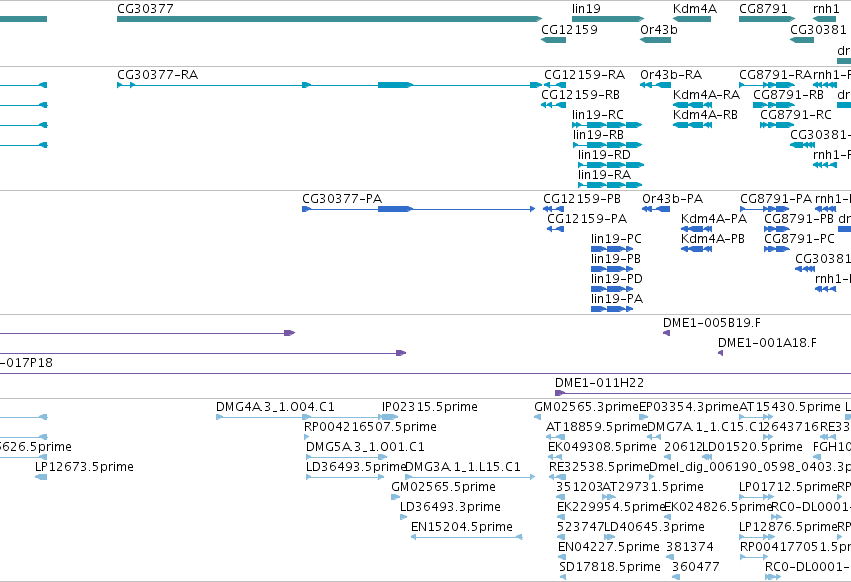Click EST label EN04227.5prime
The width and height of the screenshot is (851, 582).
[608, 548]
